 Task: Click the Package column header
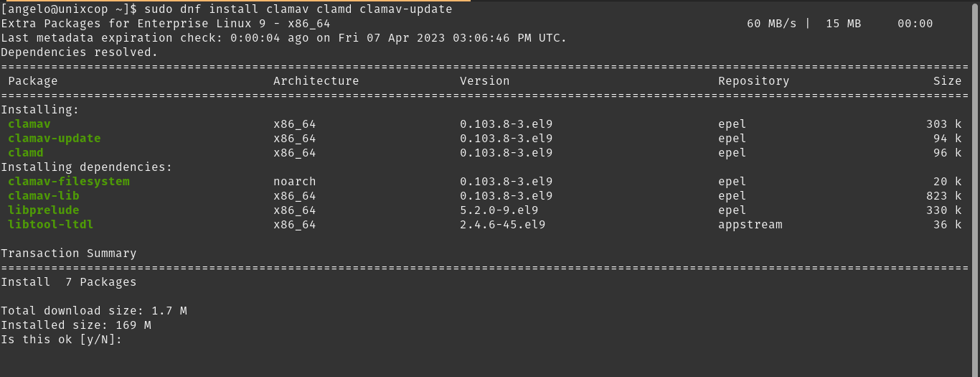(x=33, y=81)
